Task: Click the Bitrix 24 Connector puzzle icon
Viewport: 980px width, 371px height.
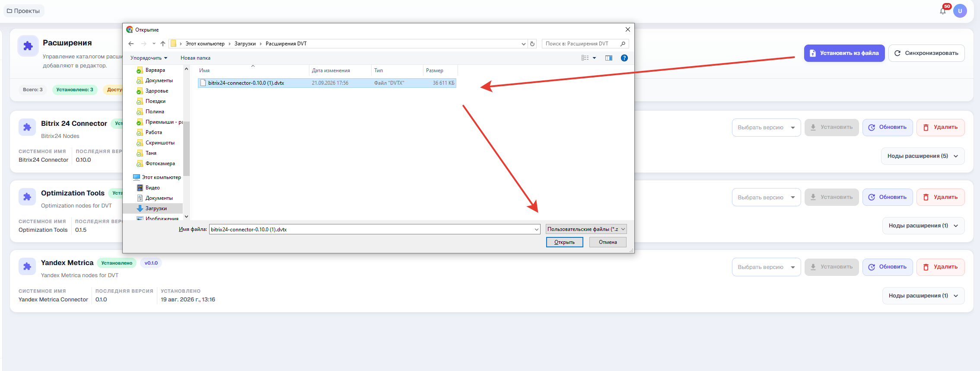Action: (x=27, y=127)
